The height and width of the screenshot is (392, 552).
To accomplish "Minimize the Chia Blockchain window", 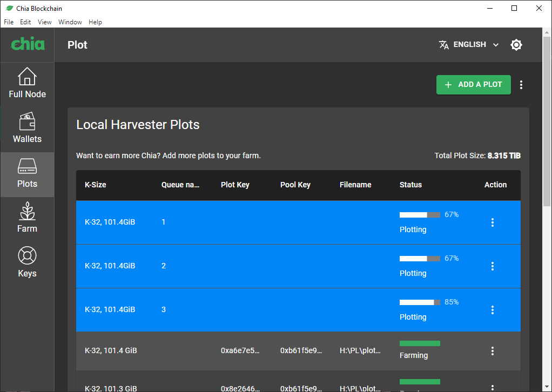I will click(x=490, y=8).
